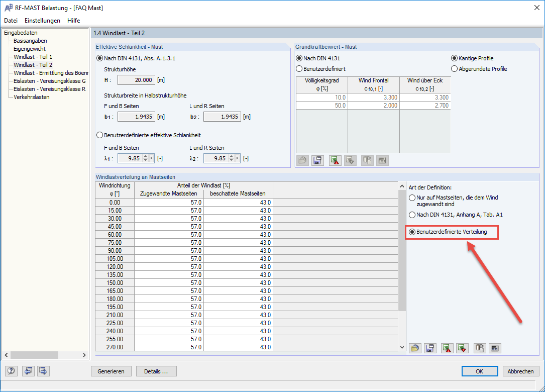Select Eislasten - Vereisungsklasse G entry
This screenshot has height=392, width=545.
(x=50, y=81)
